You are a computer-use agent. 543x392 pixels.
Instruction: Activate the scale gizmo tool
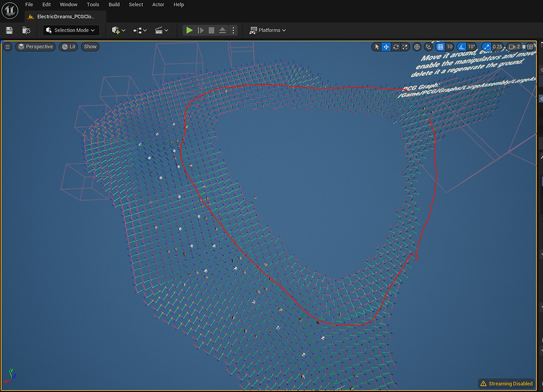click(405, 47)
